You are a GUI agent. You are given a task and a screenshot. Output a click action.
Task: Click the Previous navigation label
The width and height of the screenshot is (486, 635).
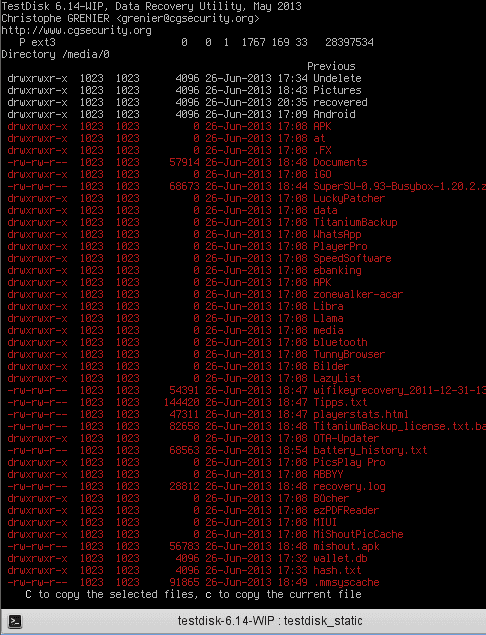coord(331,66)
